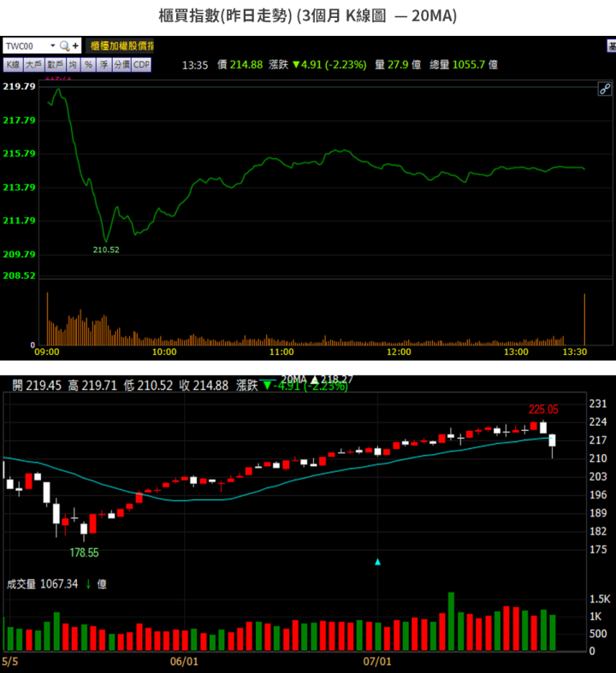
Task: Click the volume value 27.9 億
Action: coord(404,65)
